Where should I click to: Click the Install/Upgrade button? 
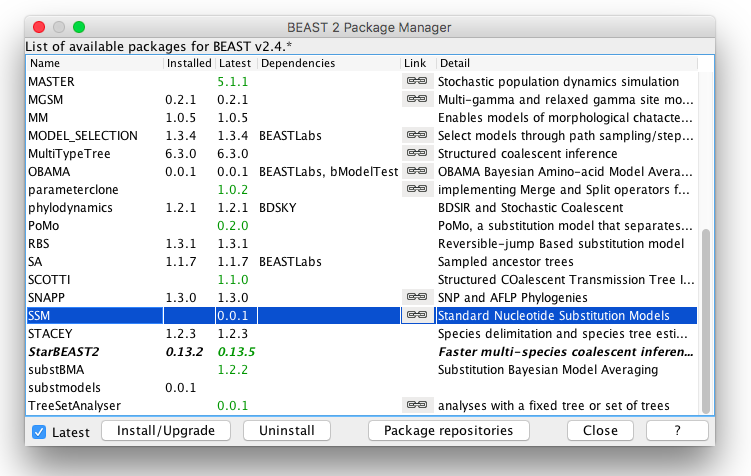166,431
